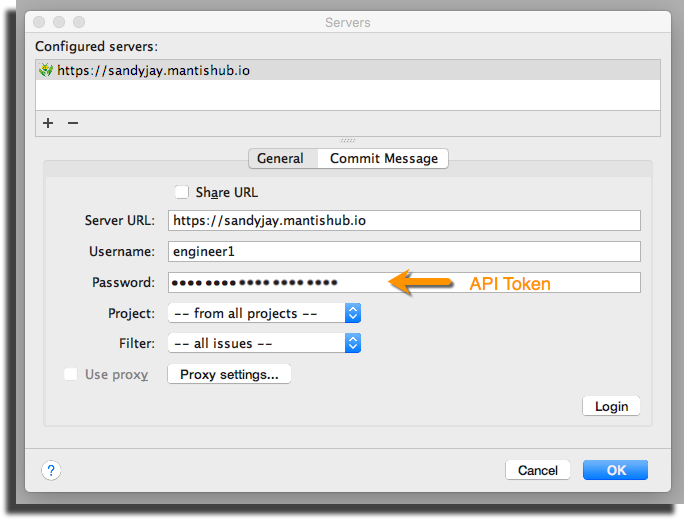This screenshot has width=684, height=521.
Task: Add a new server with plus icon
Action: pyautogui.click(x=48, y=123)
